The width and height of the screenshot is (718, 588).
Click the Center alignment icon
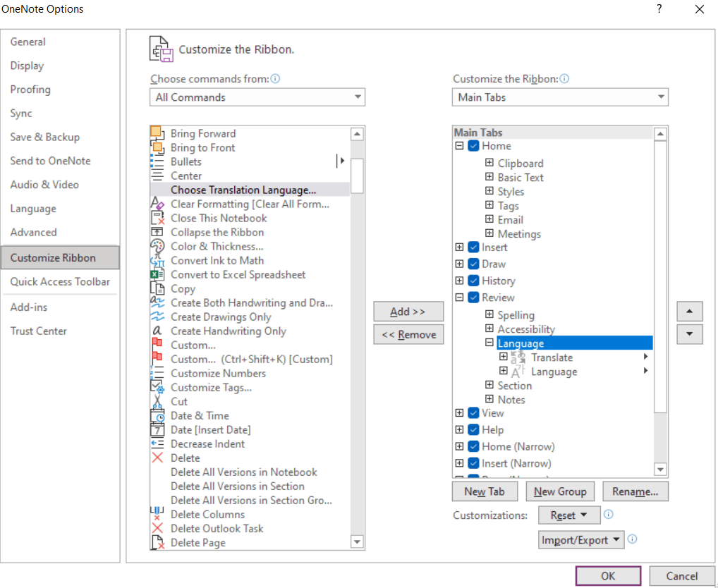(x=157, y=176)
